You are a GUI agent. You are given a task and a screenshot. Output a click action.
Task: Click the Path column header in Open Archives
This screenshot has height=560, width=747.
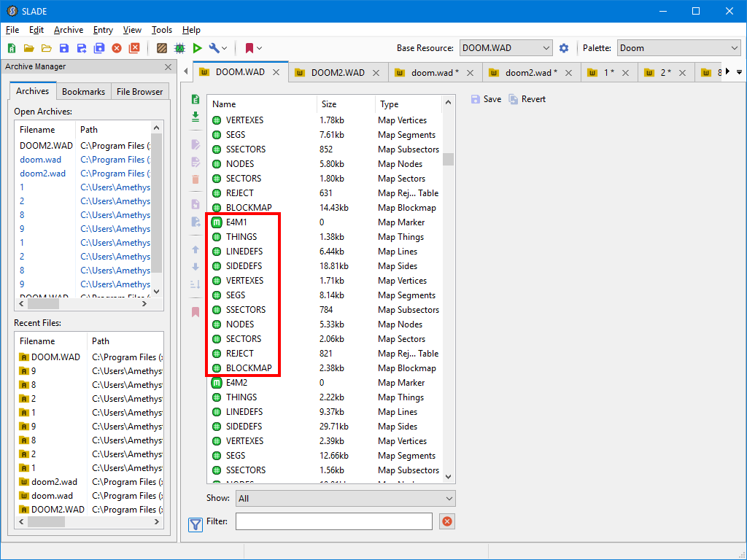pyautogui.click(x=113, y=130)
